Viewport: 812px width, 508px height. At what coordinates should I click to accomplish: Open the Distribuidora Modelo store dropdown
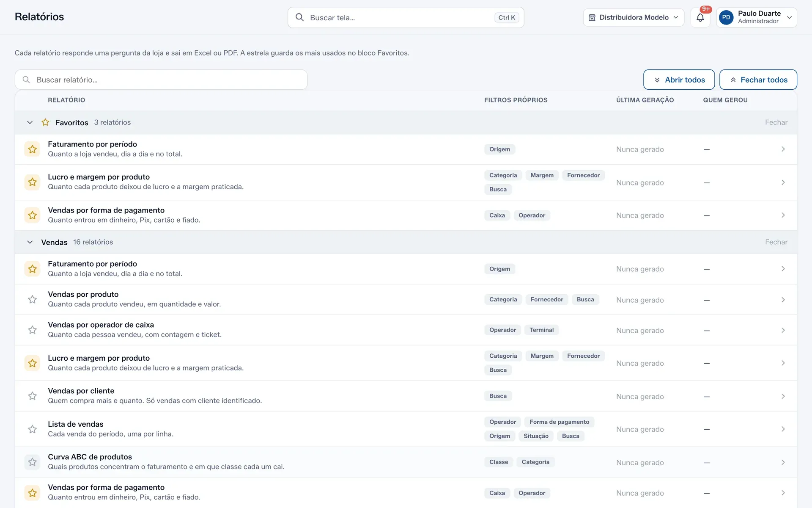coord(633,17)
